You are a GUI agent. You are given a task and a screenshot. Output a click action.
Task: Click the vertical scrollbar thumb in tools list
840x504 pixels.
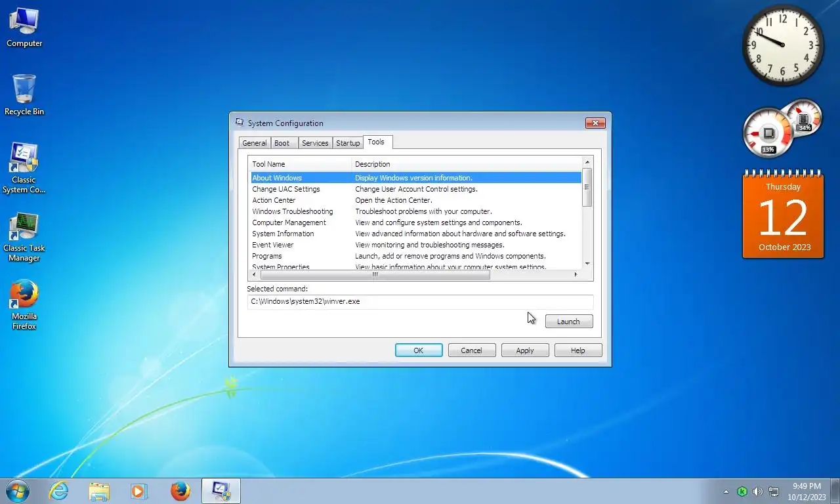pyautogui.click(x=587, y=188)
